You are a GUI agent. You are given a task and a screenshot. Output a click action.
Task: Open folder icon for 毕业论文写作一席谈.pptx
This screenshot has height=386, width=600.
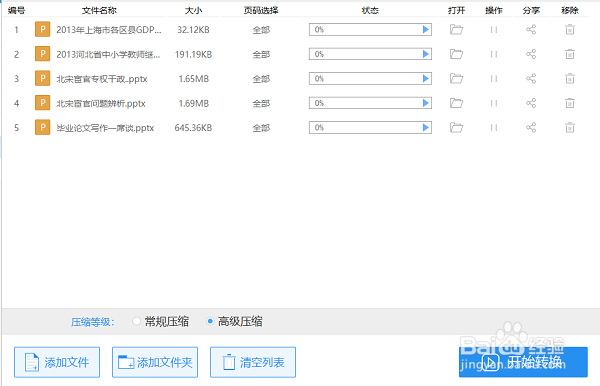point(456,127)
